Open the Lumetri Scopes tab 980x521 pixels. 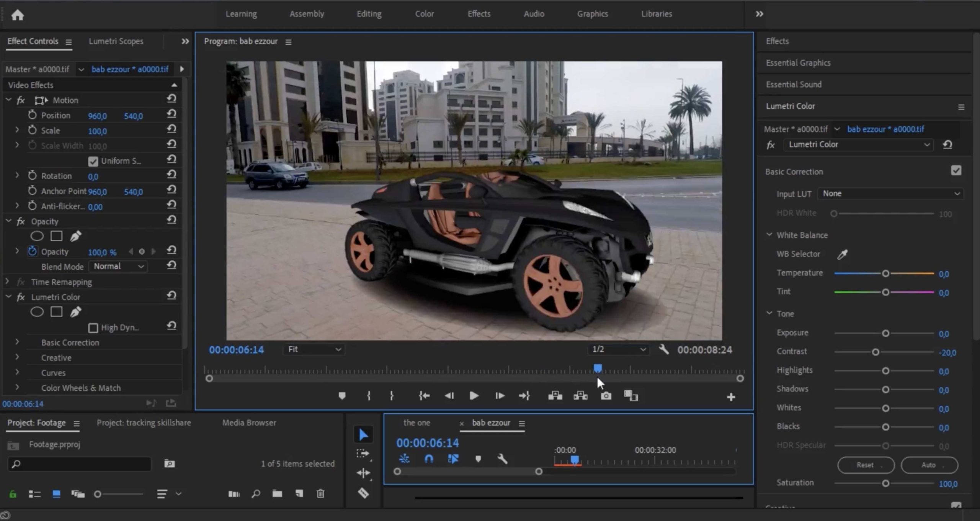tap(116, 41)
